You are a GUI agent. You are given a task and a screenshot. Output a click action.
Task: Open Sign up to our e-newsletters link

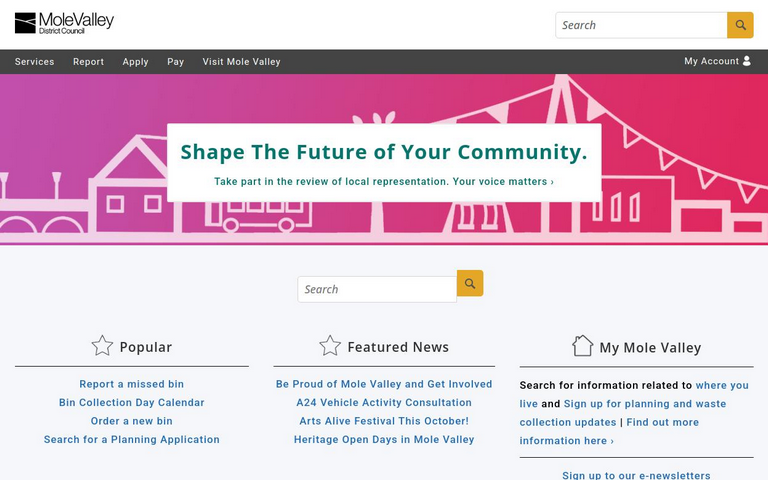[x=636, y=475]
